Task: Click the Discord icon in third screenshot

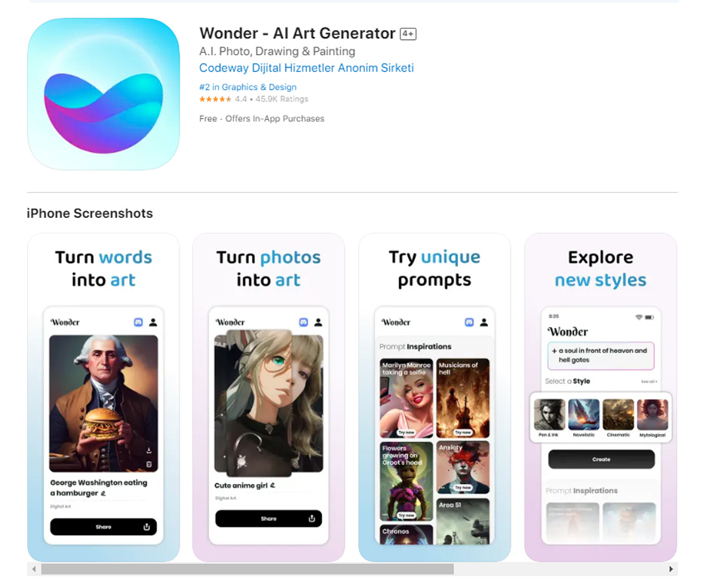Action: click(x=469, y=322)
